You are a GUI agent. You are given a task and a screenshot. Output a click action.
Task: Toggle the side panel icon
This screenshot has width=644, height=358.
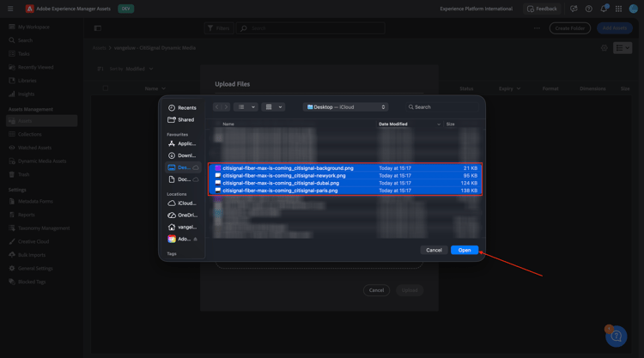coord(98,28)
